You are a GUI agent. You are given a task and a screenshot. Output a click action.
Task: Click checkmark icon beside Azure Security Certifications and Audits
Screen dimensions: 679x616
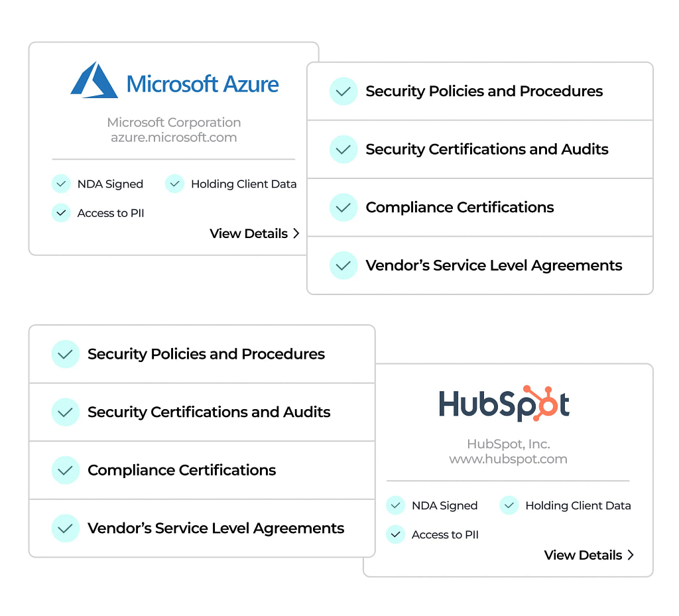click(343, 150)
